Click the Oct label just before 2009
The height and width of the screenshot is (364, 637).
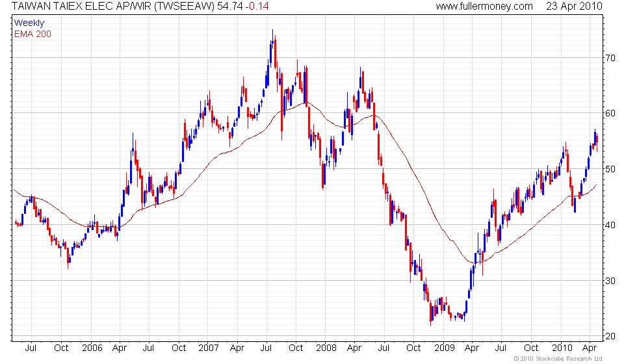tap(413, 348)
